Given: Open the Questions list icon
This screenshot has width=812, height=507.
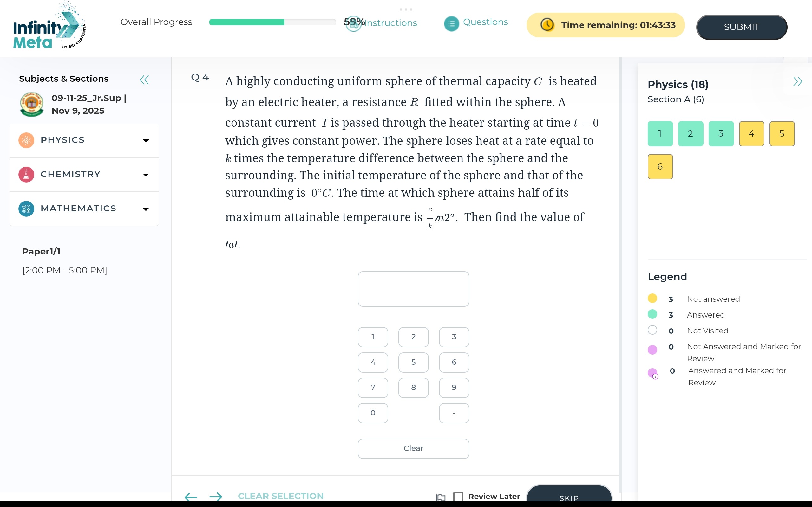Looking at the screenshot, I should tap(451, 23).
